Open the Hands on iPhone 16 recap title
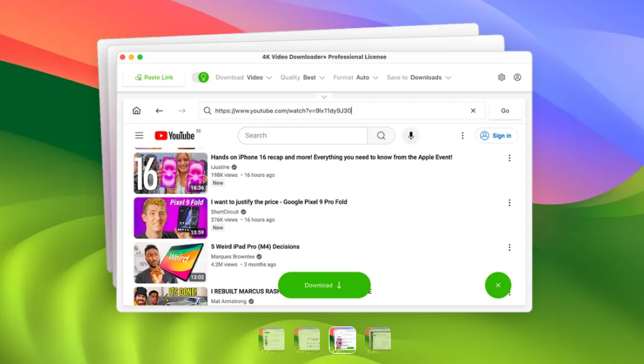Viewport: 644px width, 364px height. tap(332, 157)
